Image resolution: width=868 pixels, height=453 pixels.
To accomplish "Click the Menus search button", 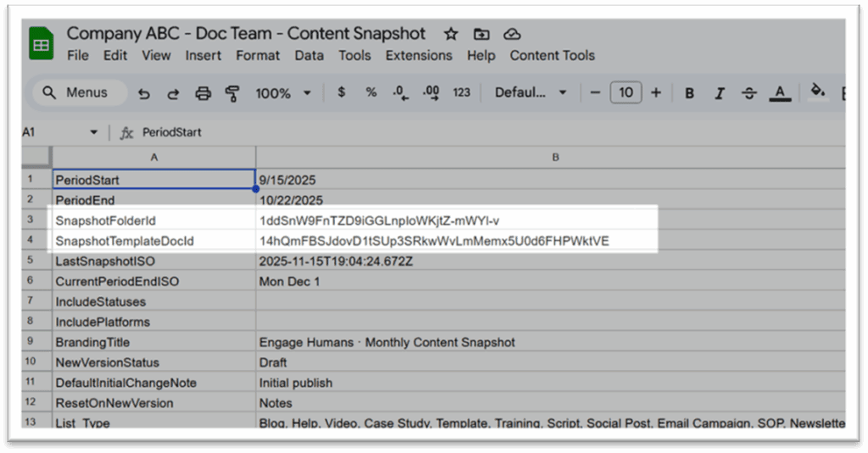I will [75, 93].
